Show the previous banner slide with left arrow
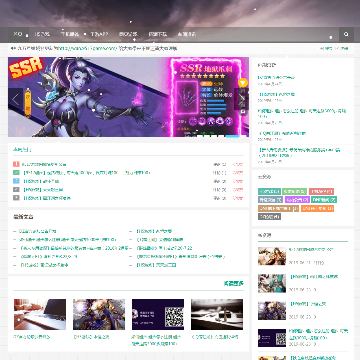 (x=15, y=100)
